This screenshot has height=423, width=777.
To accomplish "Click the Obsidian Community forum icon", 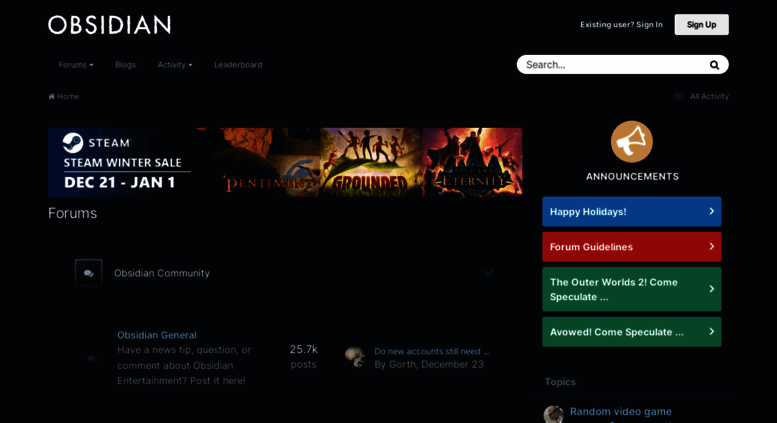I will (x=88, y=273).
